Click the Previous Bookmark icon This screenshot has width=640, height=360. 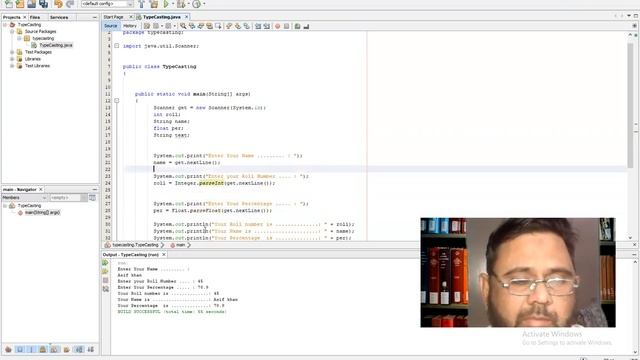229,26
